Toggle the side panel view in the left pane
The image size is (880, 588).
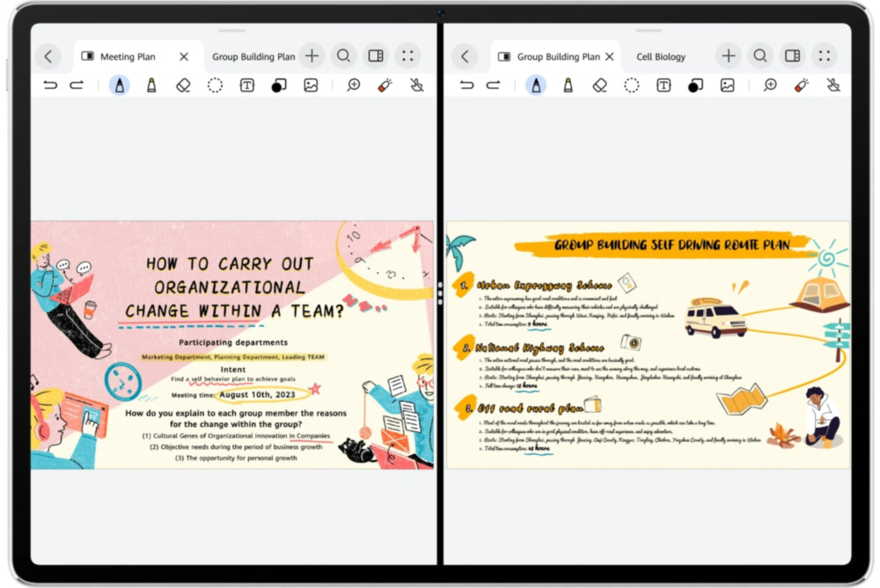(x=376, y=56)
